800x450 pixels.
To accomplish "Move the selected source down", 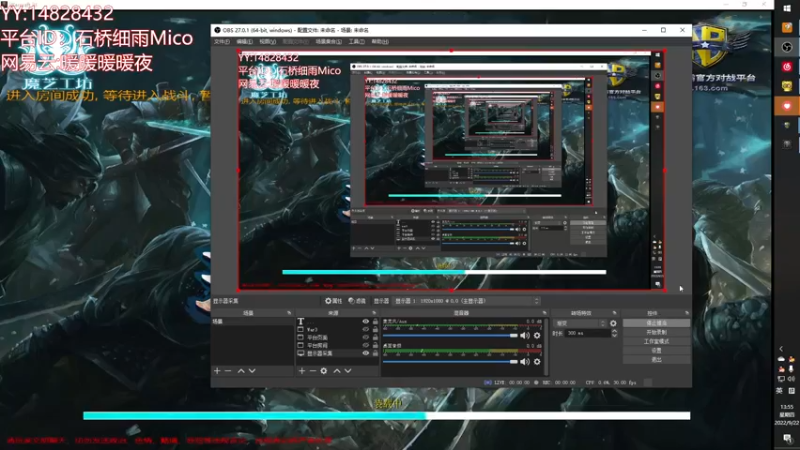I will click(348, 371).
